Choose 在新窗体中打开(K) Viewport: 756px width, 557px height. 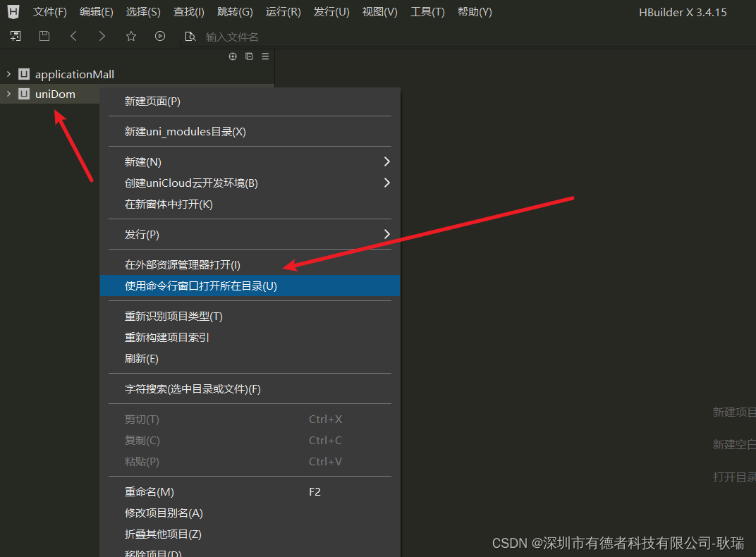[250, 204]
